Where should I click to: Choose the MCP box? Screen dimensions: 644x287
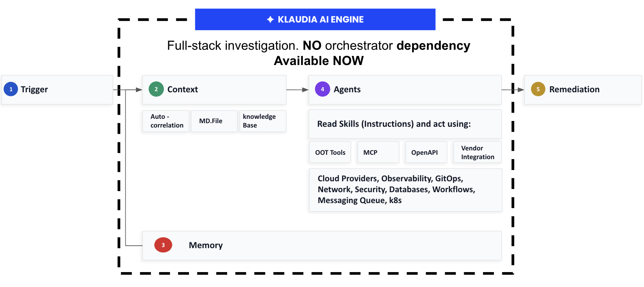378,152
